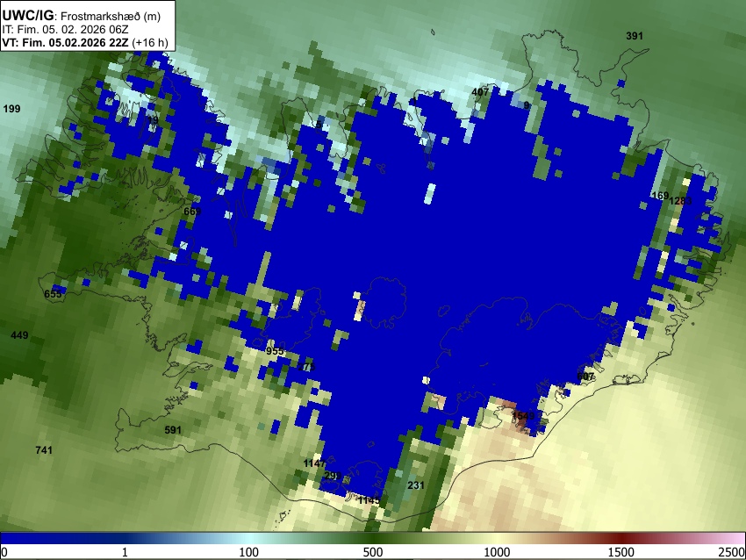Click the map value 591 in the southwest
746x560 pixels.
pyautogui.click(x=173, y=430)
